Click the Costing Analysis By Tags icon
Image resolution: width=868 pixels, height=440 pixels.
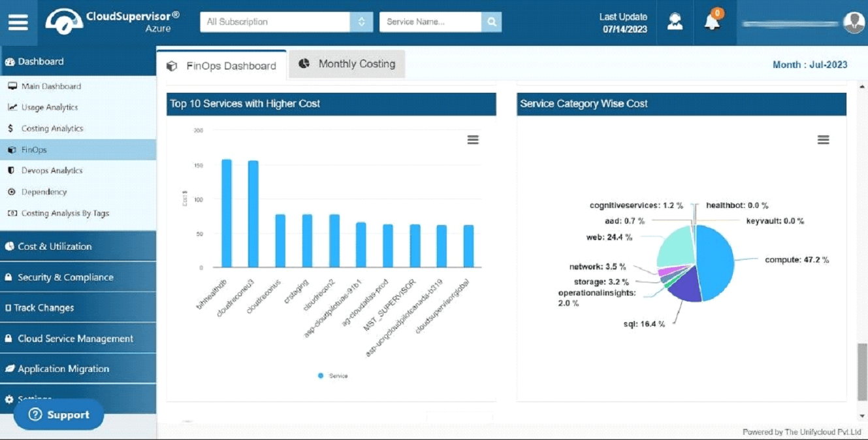12,213
